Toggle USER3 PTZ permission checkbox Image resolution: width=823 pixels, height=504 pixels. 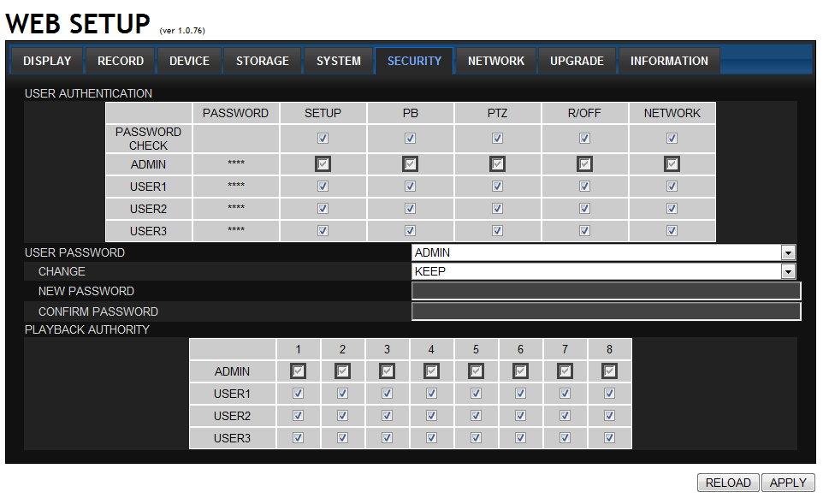point(497,230)
